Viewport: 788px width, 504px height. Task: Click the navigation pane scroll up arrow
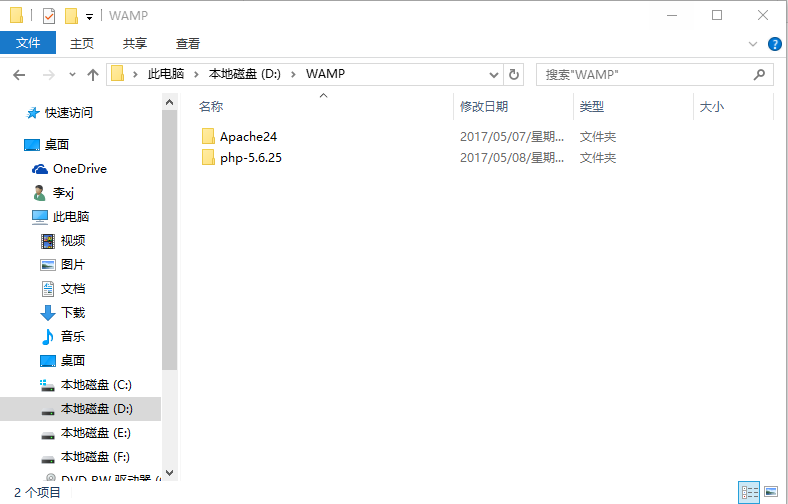tap(170, 103)
